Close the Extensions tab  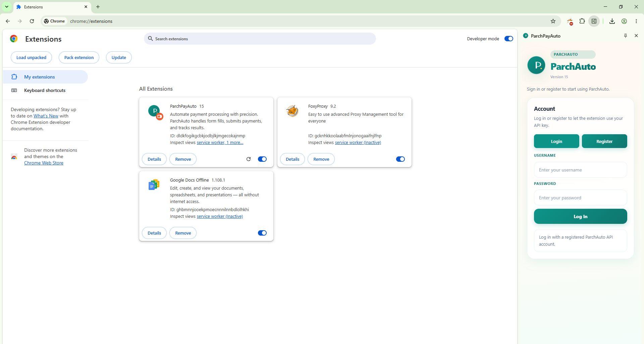click(x=86, y=7)
